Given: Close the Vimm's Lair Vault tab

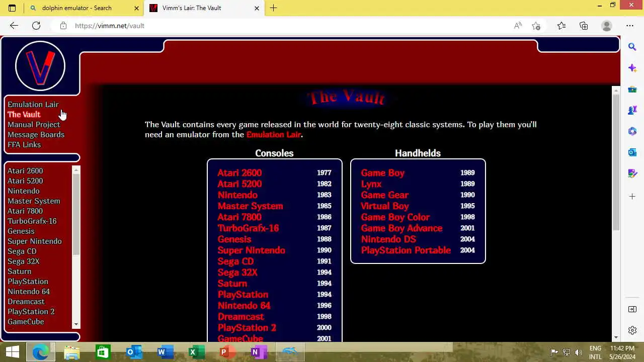Looking at the screenshot, I should point(257,8).
